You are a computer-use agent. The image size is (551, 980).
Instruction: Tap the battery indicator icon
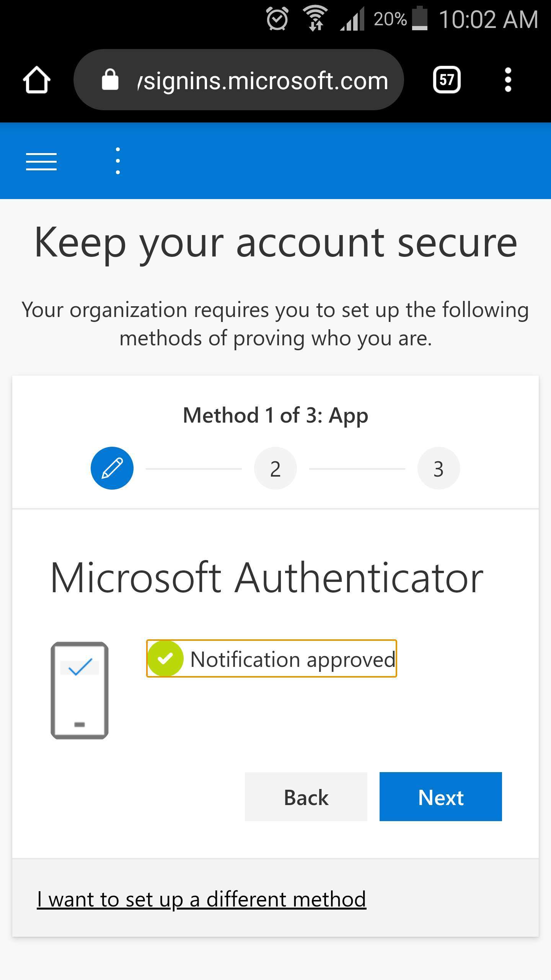click(x=419, y=18)
